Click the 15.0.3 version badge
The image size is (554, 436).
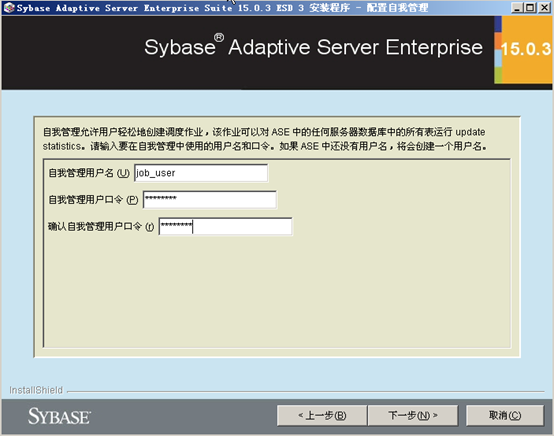pyautogui.click(x=526, y=49)
